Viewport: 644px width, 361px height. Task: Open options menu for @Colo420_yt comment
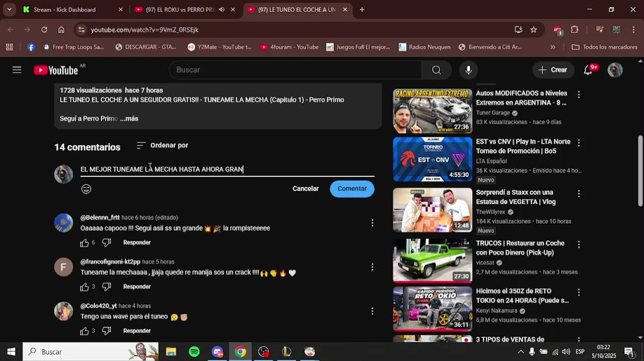372,311
